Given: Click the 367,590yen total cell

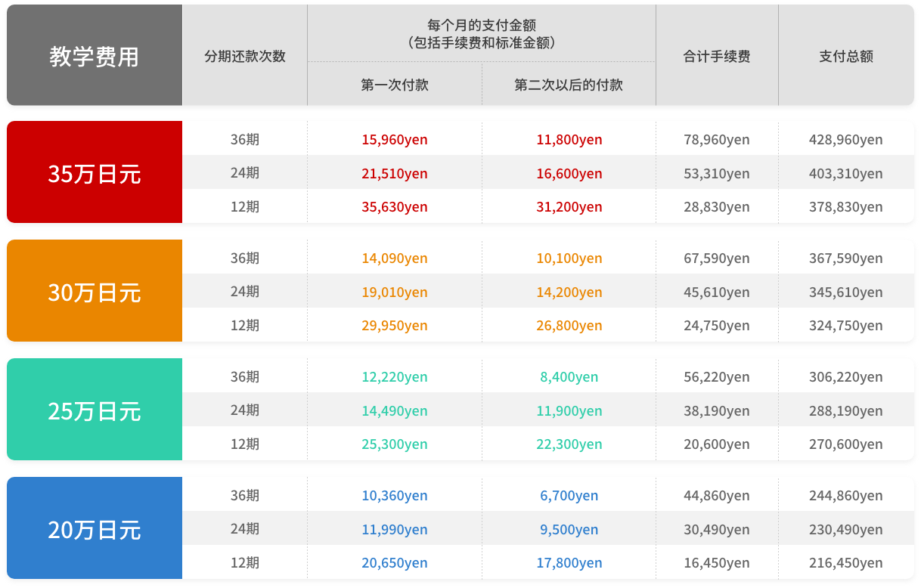Looking at the screenshot, I should (x=846, y=258).
